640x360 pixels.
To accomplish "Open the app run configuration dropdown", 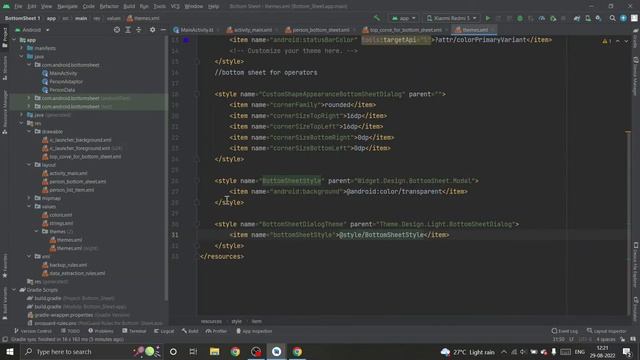I will (x=403, y=18).
